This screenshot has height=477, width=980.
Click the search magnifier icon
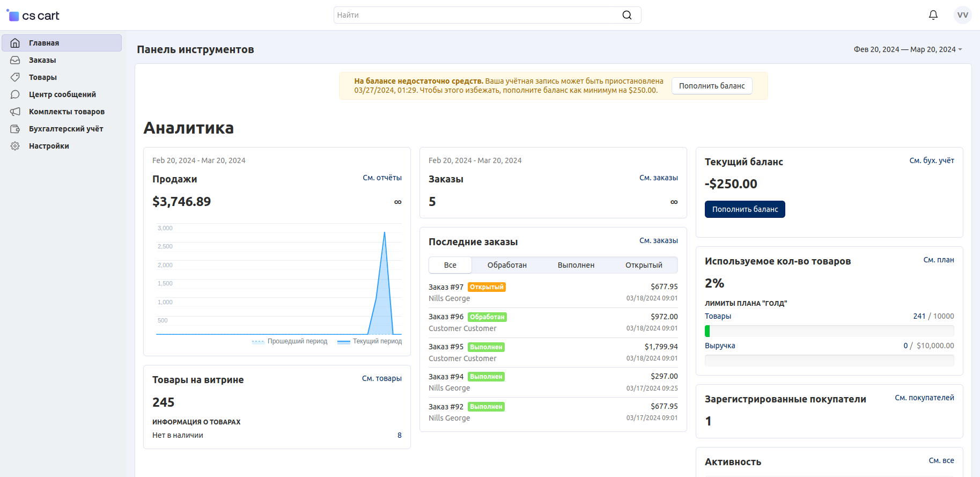coord(627,15)
